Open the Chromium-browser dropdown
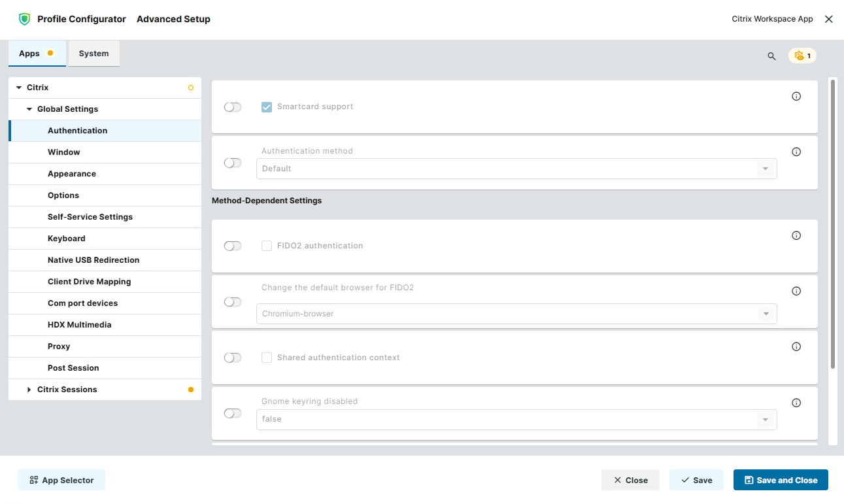This screenshot has width=844, height=504. (x=516, y=314)
